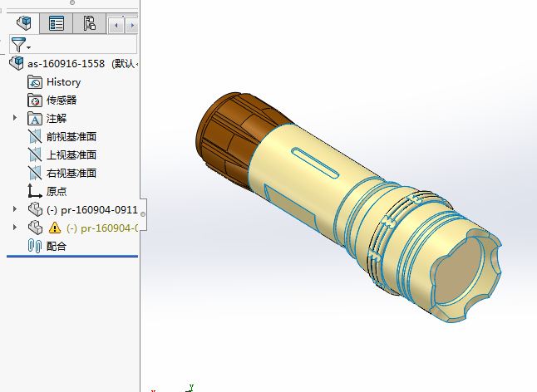Open the tree filter funnel dropdown

21,45
